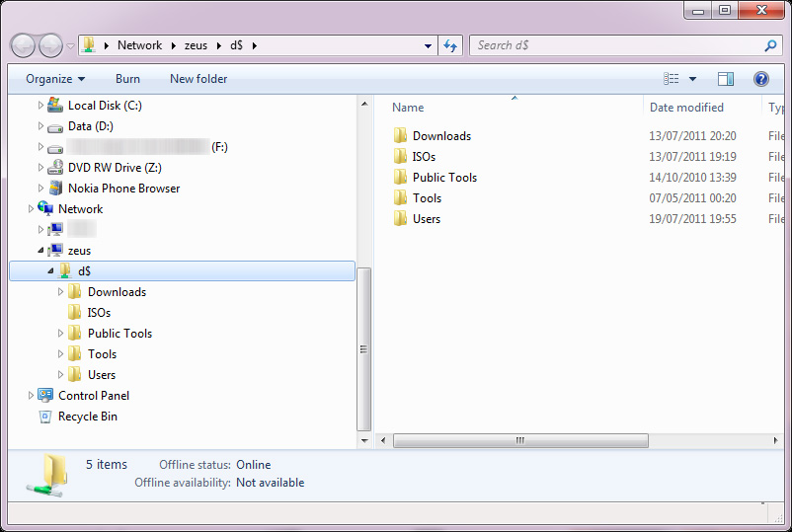Click the Network globe icon in the tree
The image size is (792, 532).
coord(45,208)
